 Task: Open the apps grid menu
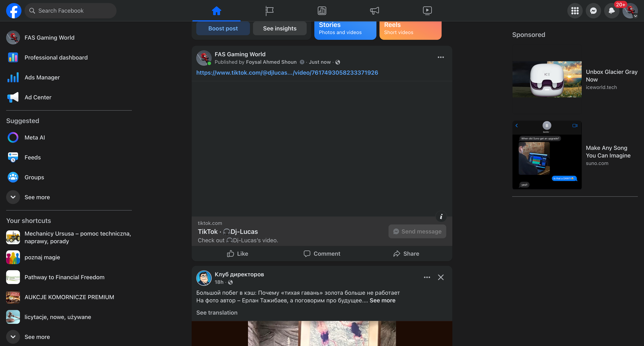click(x=575, y=11)
